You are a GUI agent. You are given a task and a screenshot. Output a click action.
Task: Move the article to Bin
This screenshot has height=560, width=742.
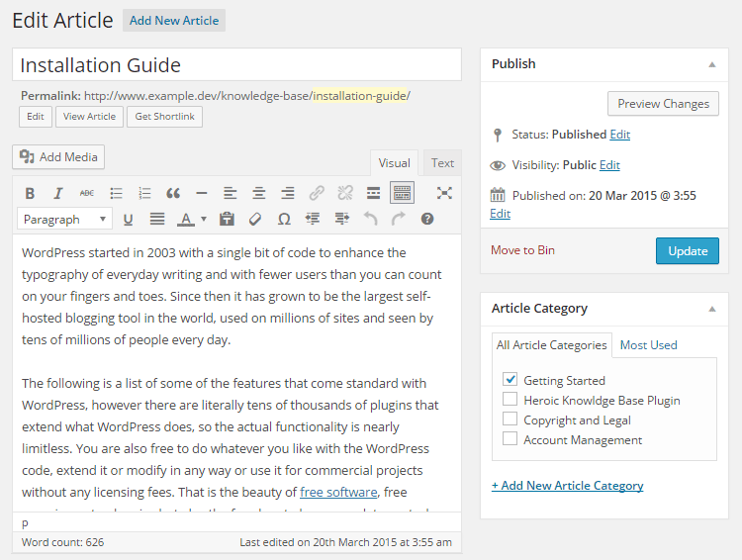pyautogui.click(x=522, y=250)
